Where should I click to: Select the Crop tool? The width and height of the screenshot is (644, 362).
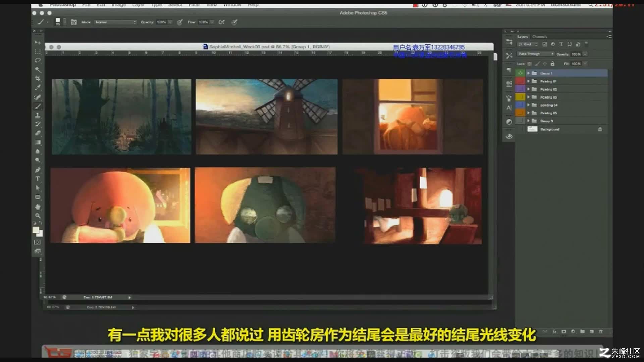coord(38,78)
